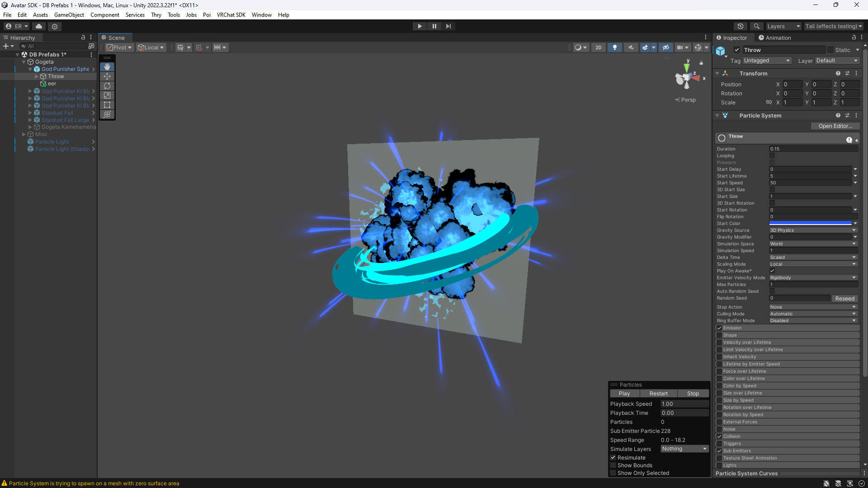Select the Rotate tool in scene toolbar

click(107, 86)
